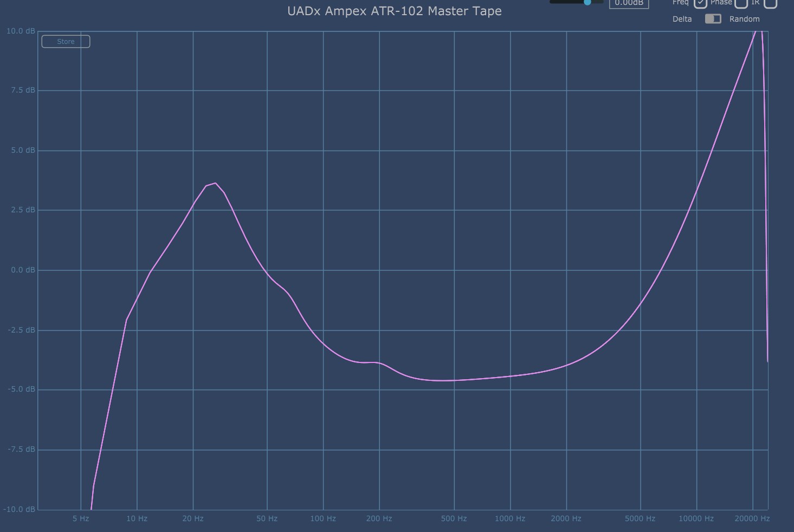Click the Delta label text

tap(682, 19)
